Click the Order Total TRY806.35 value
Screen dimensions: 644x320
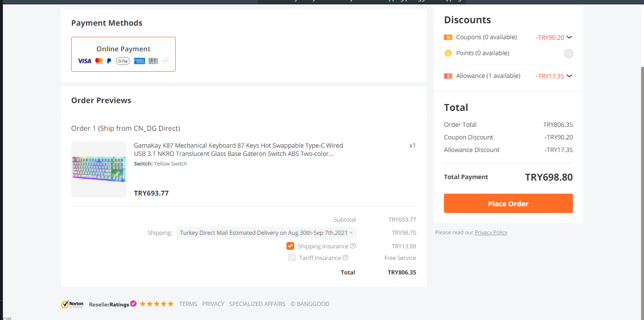pos(558,125)
